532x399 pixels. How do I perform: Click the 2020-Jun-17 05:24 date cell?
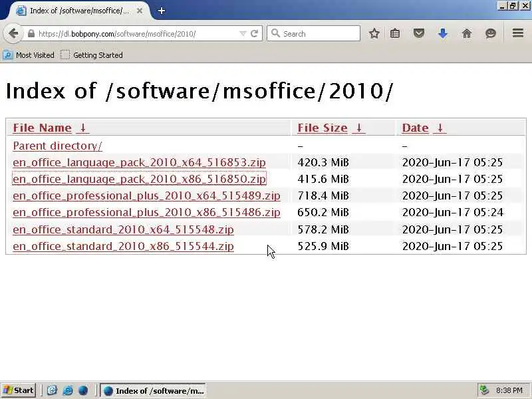click(453, 212)
